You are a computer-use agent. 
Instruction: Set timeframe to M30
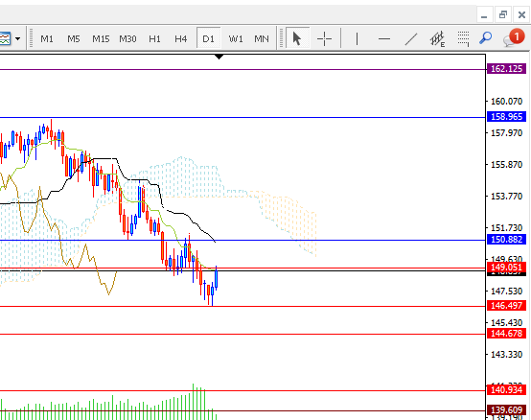pyautogui.click(x=127, y=38)
